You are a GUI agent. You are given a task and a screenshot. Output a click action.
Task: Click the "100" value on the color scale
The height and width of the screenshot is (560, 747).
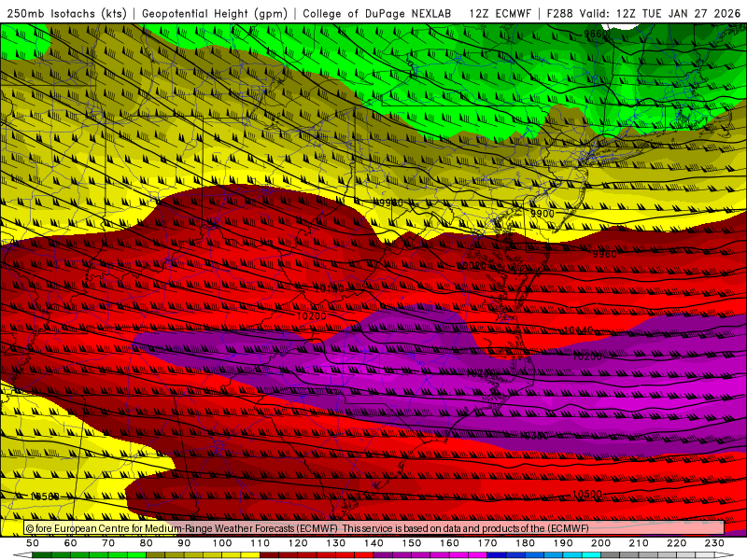222,543
